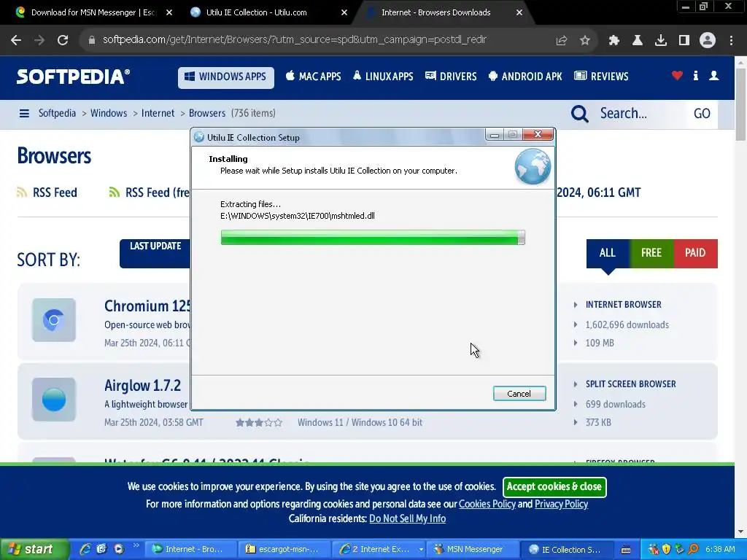The width and height of the screenshot is (747, 560).
Task: Click the media player quick launch icon
Action: (119, 549)
